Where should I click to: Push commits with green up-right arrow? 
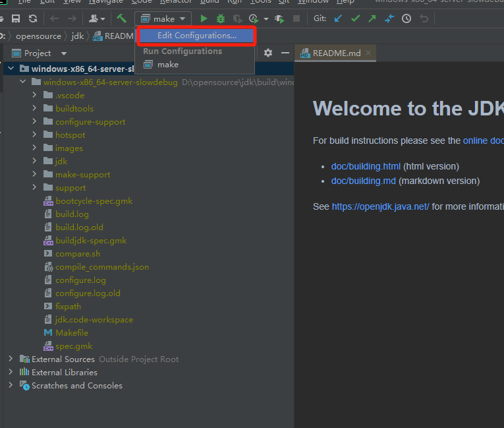click(372, 18)
